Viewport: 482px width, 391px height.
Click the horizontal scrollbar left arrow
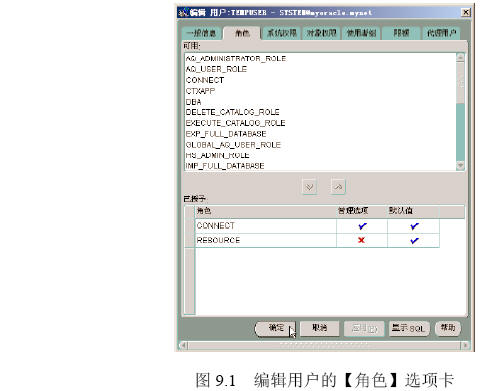183,345
